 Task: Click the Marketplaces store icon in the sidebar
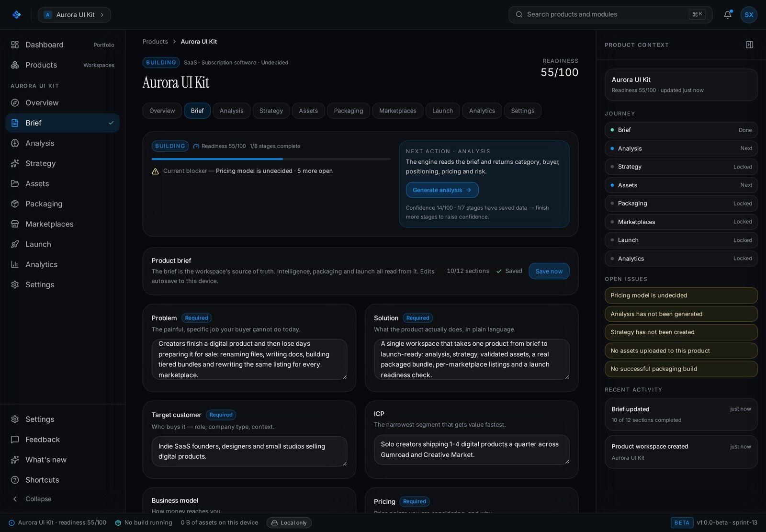point(15,224)
